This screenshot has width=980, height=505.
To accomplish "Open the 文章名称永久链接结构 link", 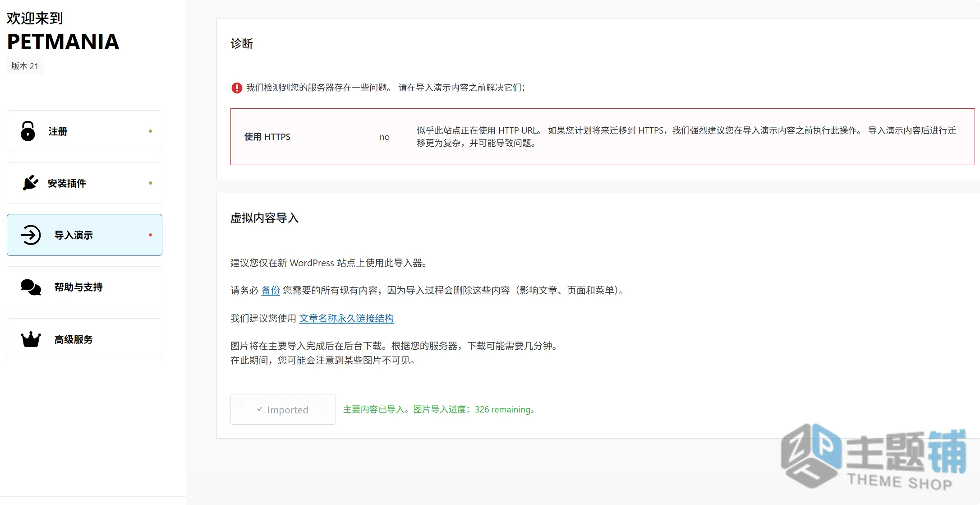I will point(346,319).
